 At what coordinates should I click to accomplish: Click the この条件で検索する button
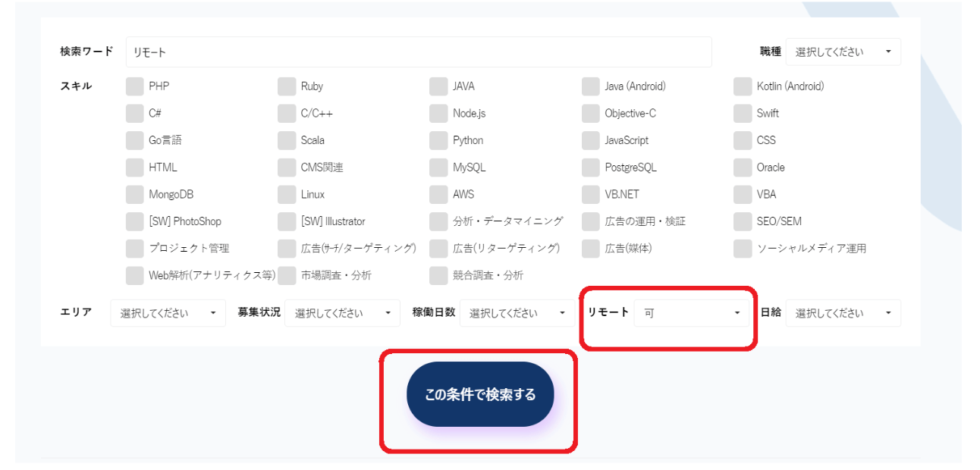tap(480, 394)
